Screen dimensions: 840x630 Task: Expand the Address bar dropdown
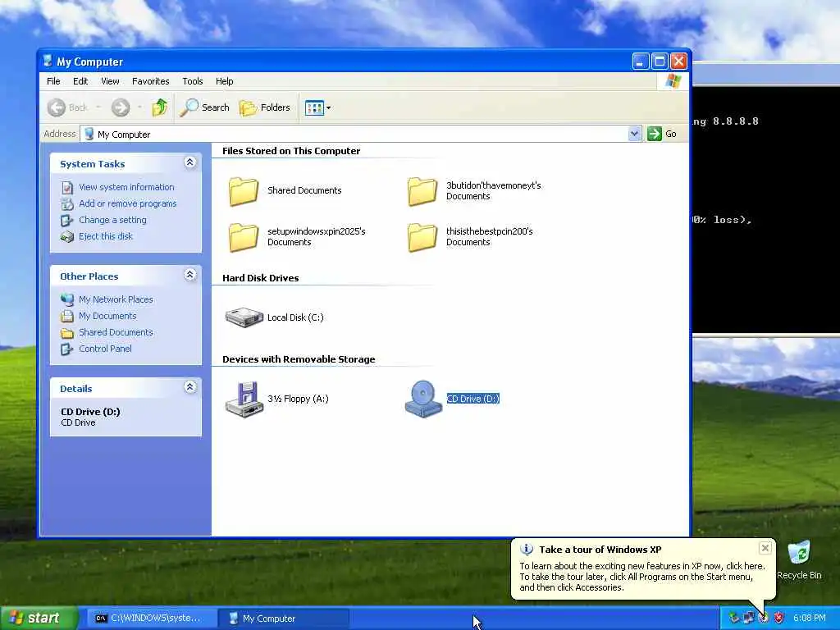[634, 134]
